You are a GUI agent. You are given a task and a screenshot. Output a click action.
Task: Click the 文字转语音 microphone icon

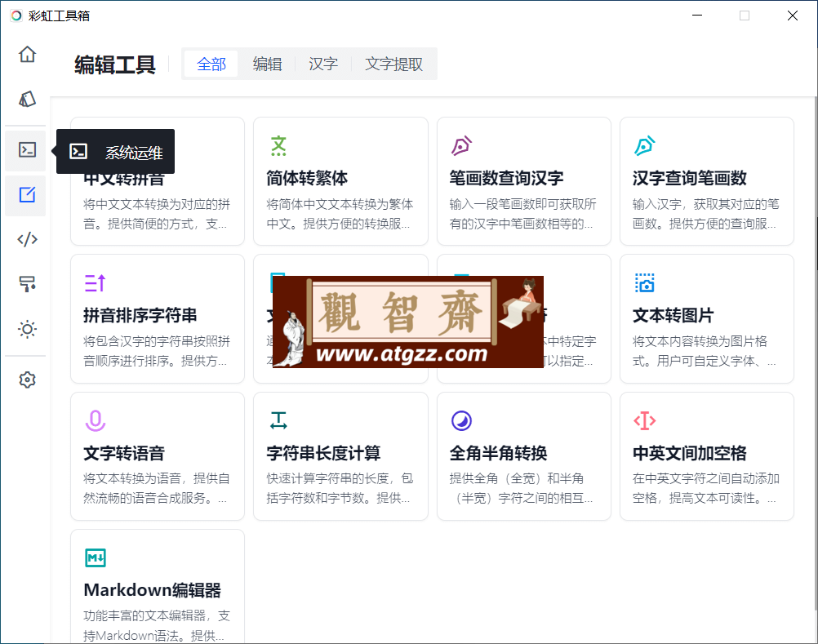95,420
